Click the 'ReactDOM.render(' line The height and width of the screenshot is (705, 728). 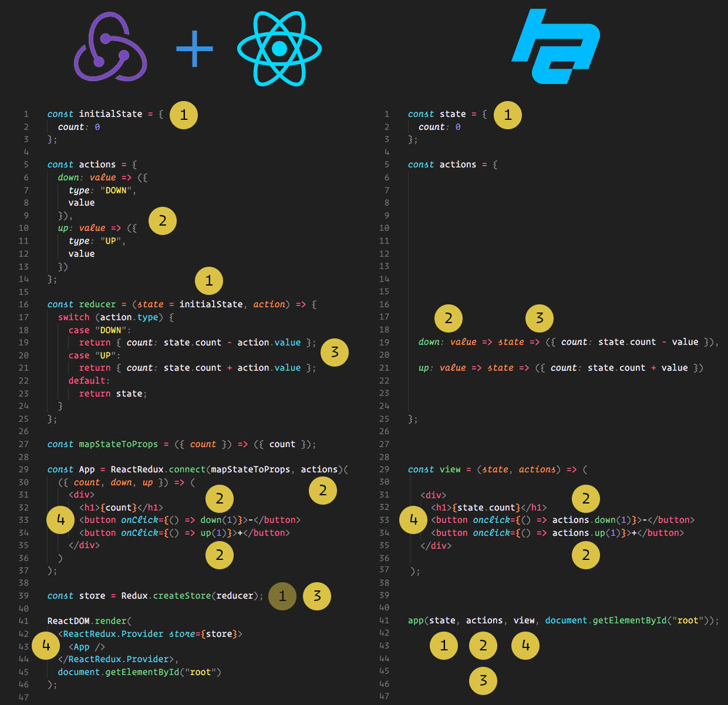[x=89, y=621]
